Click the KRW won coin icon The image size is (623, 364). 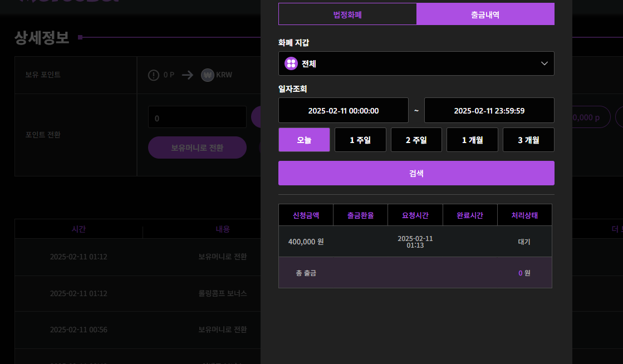208,75
